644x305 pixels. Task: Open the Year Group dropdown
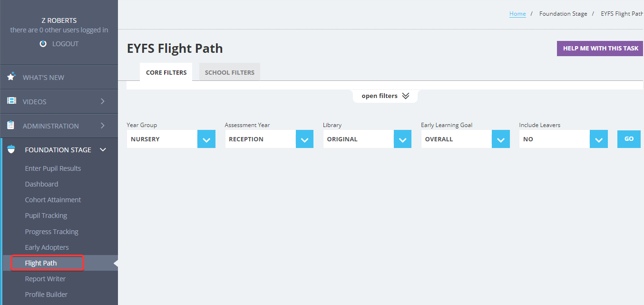point(171,139)
